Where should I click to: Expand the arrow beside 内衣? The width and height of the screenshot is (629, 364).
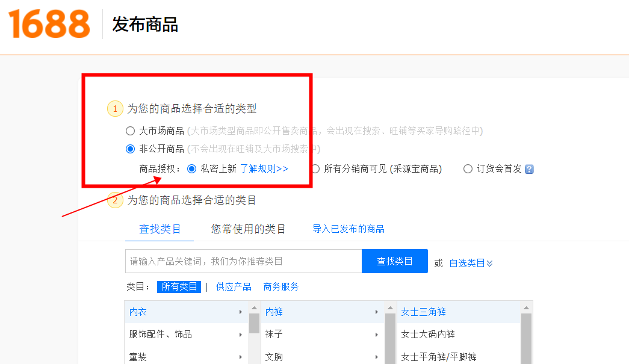coord(240,312)
